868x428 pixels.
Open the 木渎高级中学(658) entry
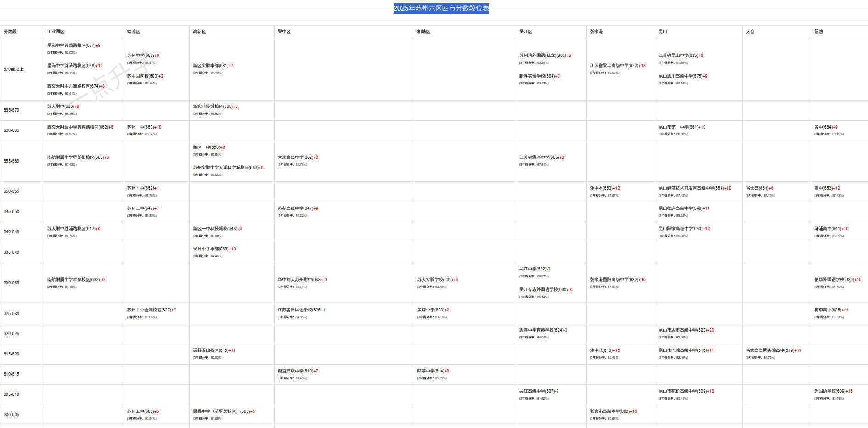click(298, 158)
